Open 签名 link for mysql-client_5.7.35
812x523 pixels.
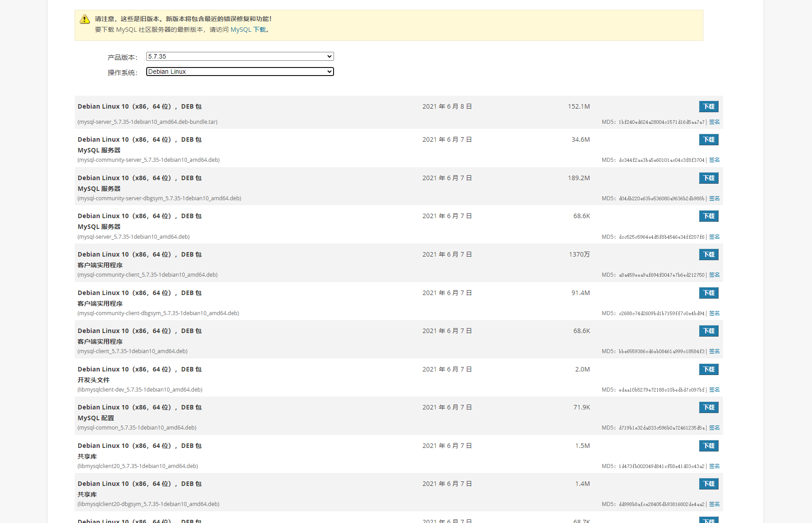[x=715, y=351]
